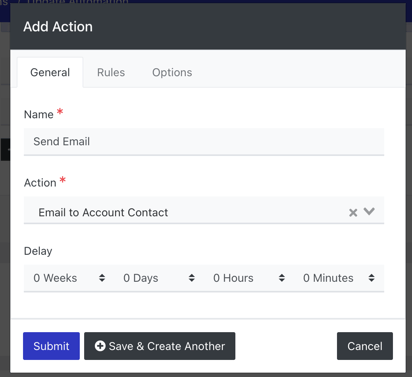The image size is (412, 377).
Task: Select the 0 Days delay dropdown
Action: (x=159, y=278)
